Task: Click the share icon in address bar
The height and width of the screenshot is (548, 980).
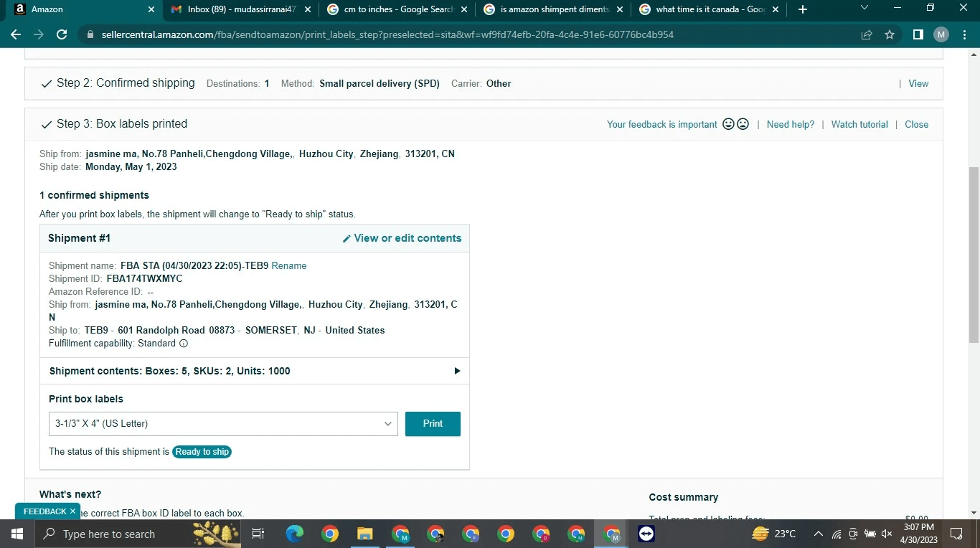Action: point(867,34)
